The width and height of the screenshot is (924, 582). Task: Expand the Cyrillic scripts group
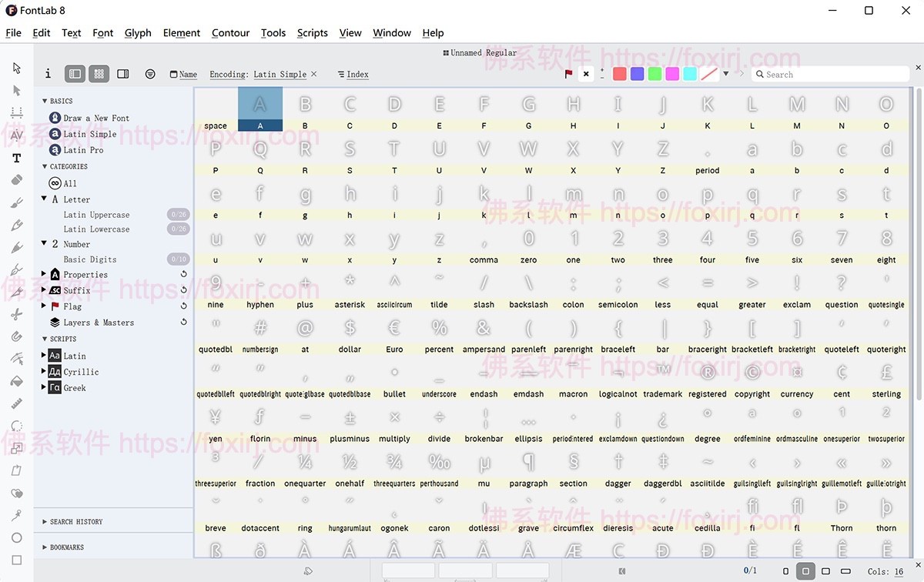[x=45, y=372]
